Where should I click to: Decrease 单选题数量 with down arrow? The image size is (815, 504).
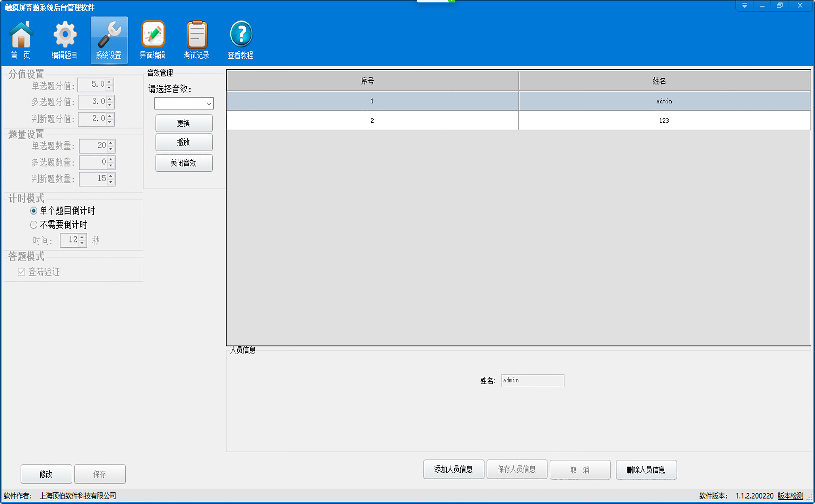(x=111, y=149)
